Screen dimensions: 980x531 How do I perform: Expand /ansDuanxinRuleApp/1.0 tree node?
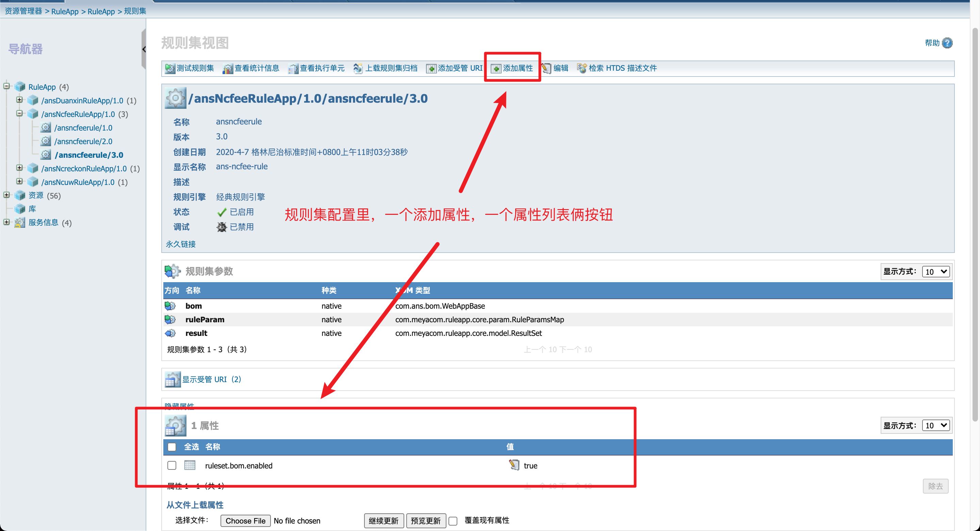19,100
